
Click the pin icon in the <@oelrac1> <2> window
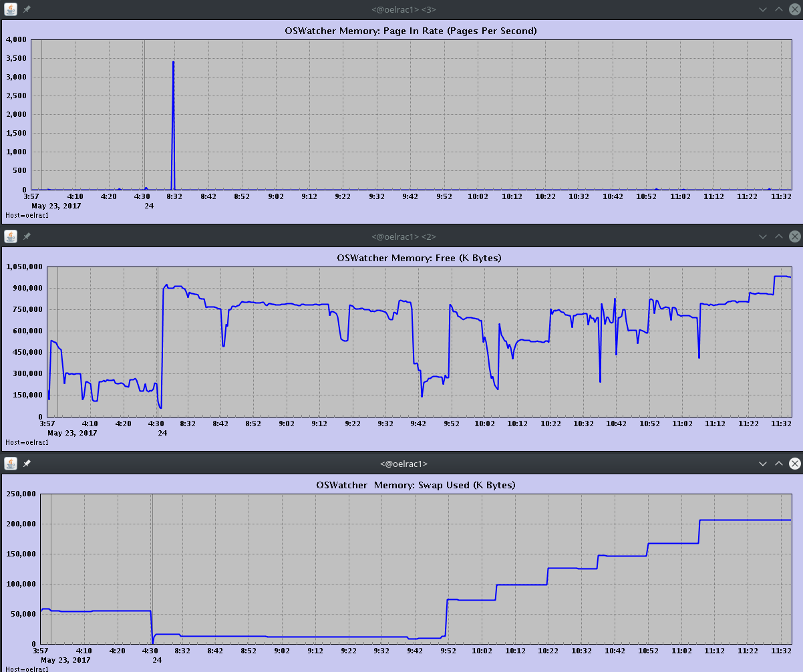pyautogui.click(x=27, y=236)
